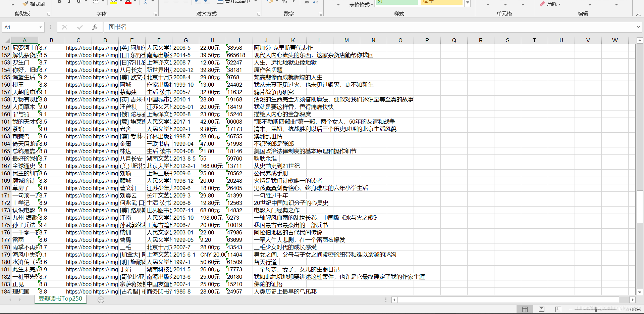644x314 pixels.
Task: Select the 豆瓣读书Top250 sheet tab
Action: 60,299
